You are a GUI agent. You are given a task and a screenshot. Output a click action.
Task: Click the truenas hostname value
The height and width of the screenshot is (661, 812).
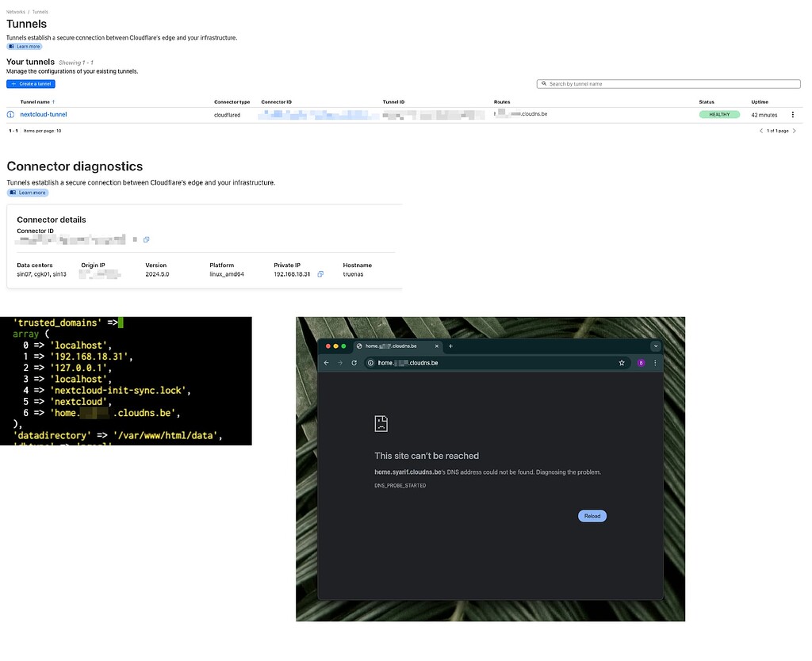[353, 274]
